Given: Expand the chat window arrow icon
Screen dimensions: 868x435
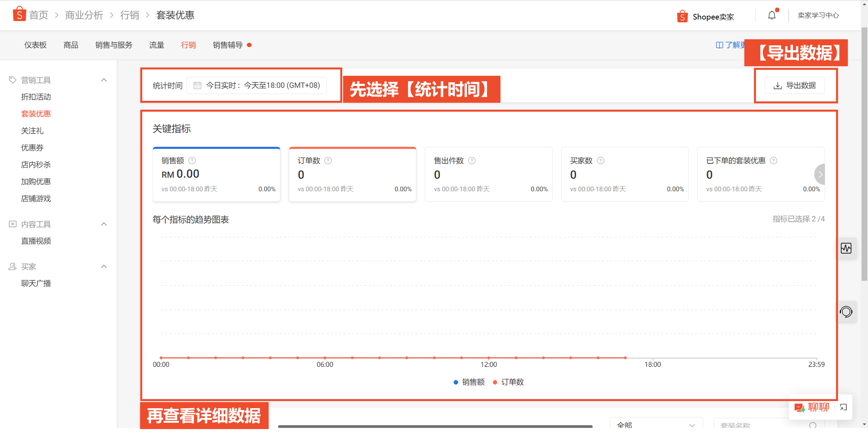Looking at the screenshot, I should pyautogui.click(x=843, y=407).
